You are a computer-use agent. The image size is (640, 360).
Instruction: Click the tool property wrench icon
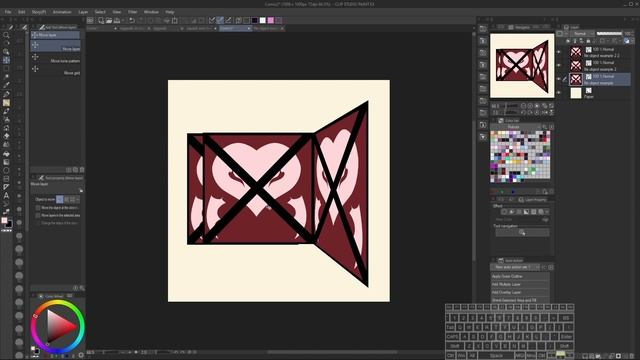(x=81, y=190)
